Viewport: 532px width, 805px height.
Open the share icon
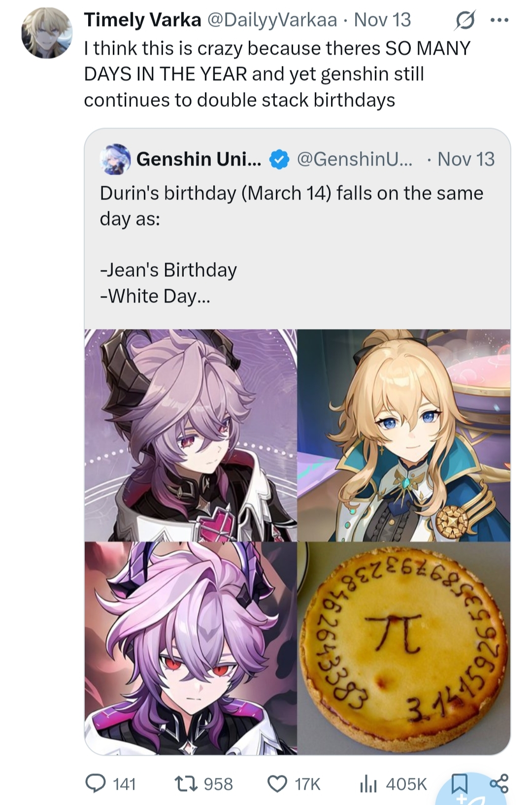(x=499, y=783)
